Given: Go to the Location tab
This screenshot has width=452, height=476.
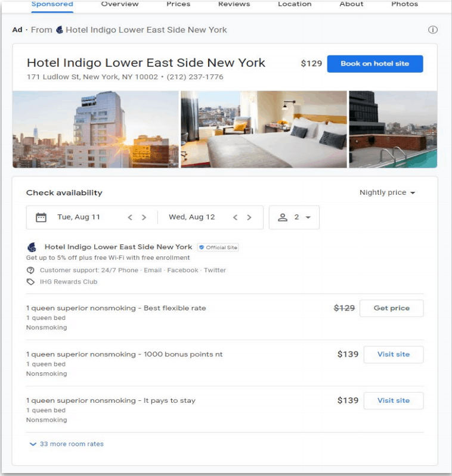Looking at the screenshot, I should click(x=295, y=4).
